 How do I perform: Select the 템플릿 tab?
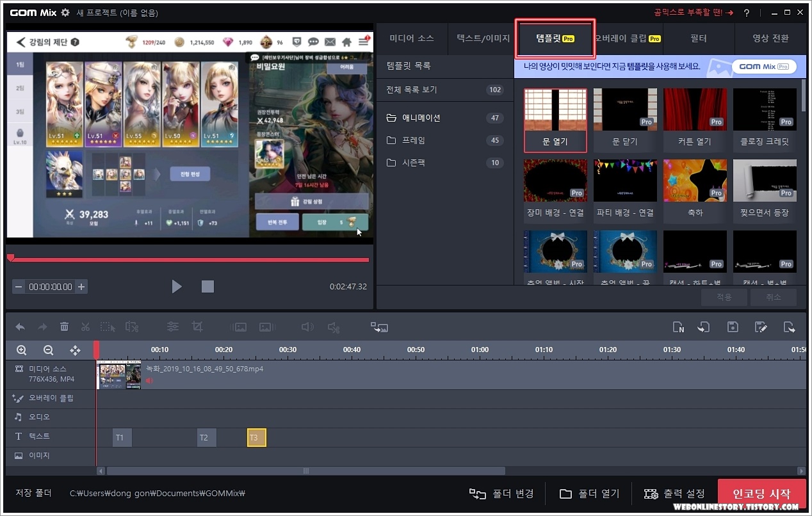coord(555,38)
